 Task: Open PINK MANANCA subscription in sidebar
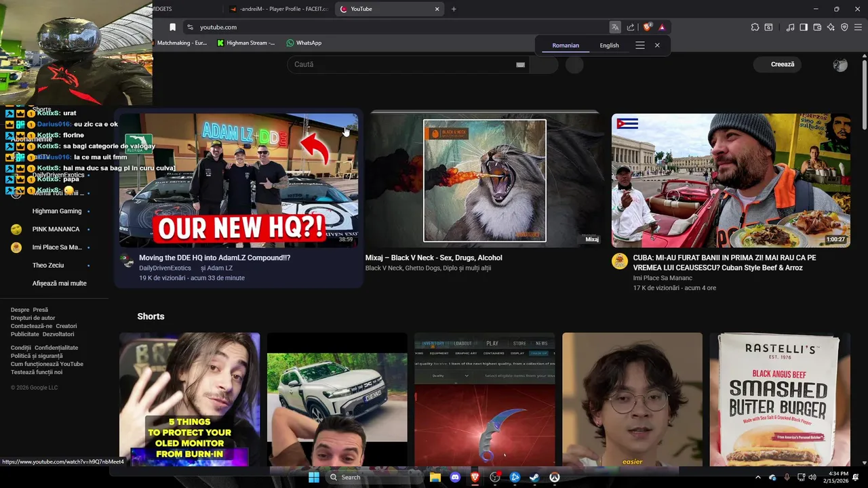[x=54, y=229]
